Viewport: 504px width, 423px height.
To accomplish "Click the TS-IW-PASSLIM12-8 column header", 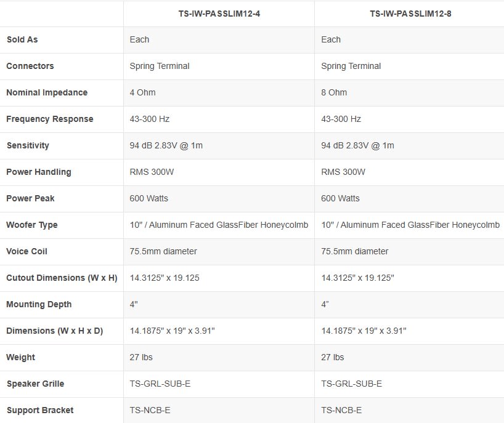I will tap(410, 14).
